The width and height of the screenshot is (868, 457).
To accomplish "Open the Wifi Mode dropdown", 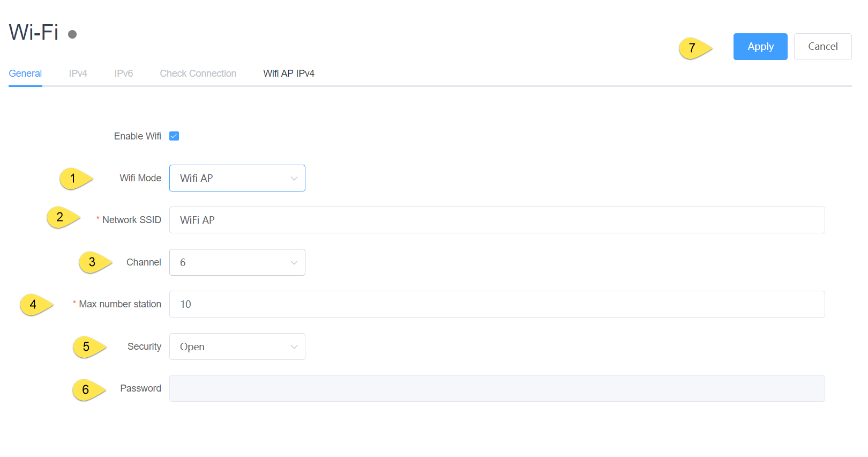I will click(237, 178).
